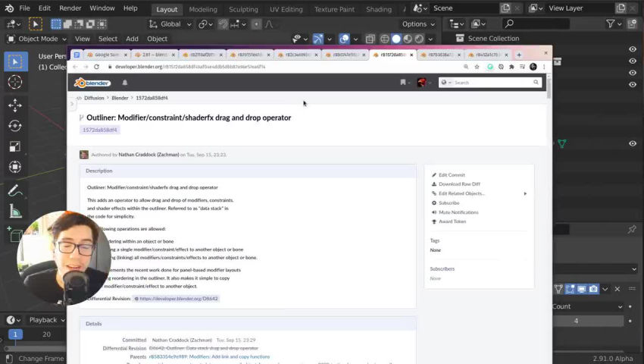Toggle proportional editing in the header

[256, 24]
